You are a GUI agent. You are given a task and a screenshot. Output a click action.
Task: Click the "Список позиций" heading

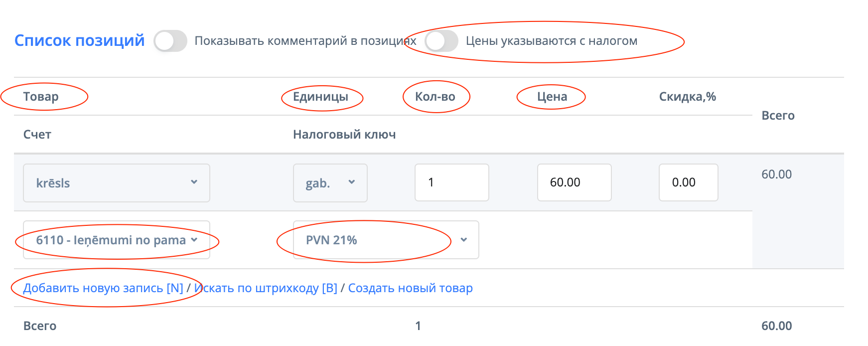point(79,40)
